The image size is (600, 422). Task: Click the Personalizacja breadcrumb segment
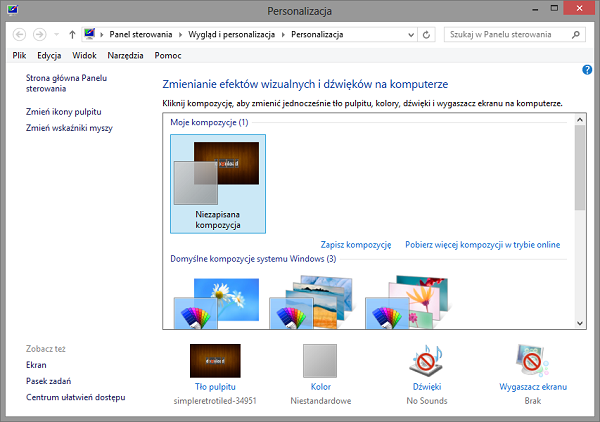pyautogui.click(x=317, y=34)
